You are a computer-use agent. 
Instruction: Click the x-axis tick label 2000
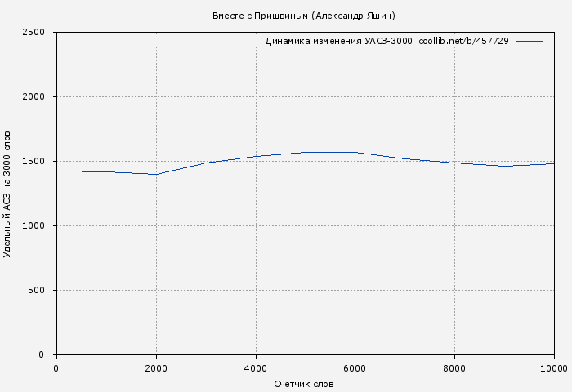(156, 368)
